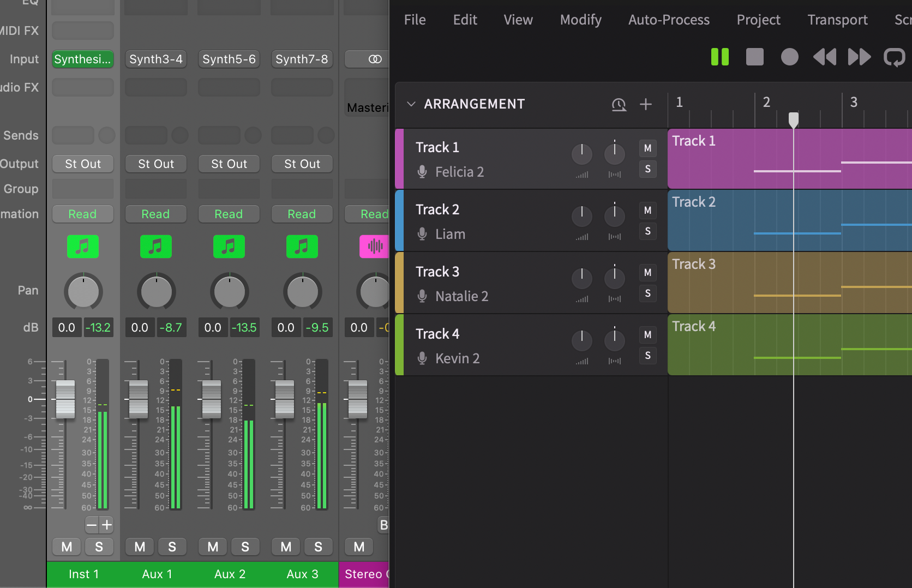Open the Synth5-6 input selector
The image size is (912, 588).
tap(229, 59)
